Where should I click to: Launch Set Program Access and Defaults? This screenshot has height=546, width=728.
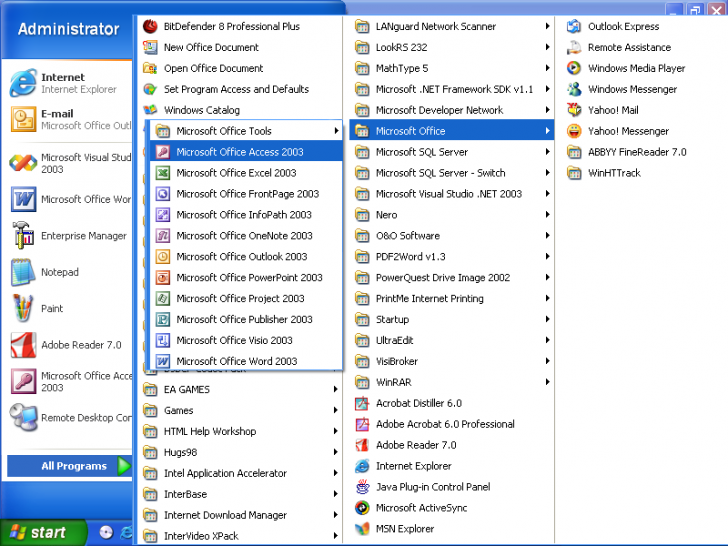point(240,89)
